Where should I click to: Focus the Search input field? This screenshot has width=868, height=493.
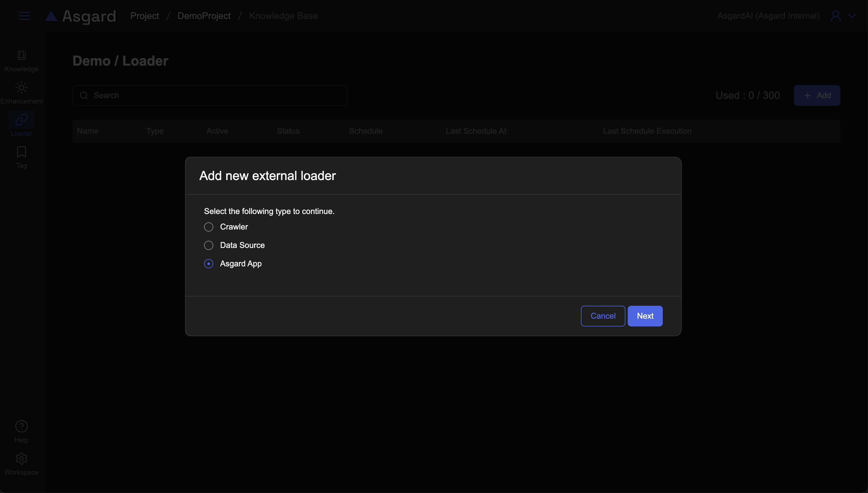[210, 95]
